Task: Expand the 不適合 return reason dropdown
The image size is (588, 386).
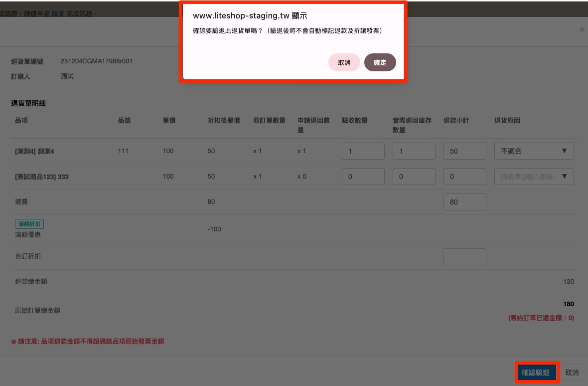Action: pos(534,151)
